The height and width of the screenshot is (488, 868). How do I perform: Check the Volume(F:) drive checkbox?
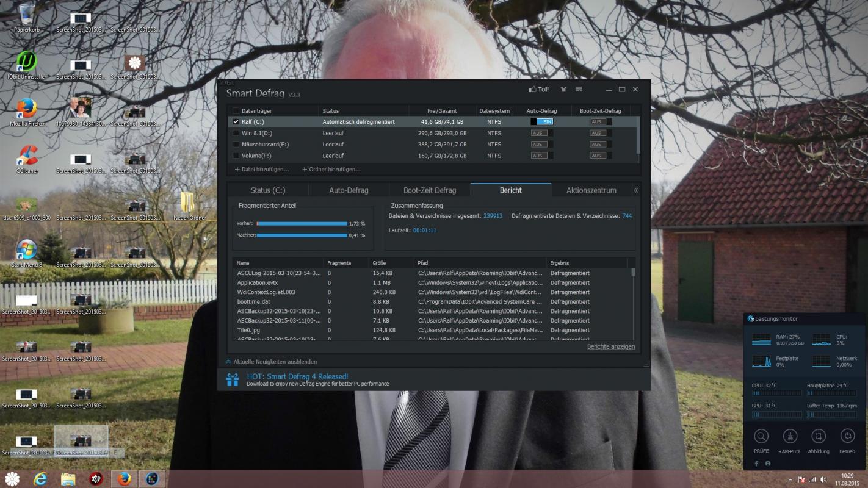pos(236,156)
